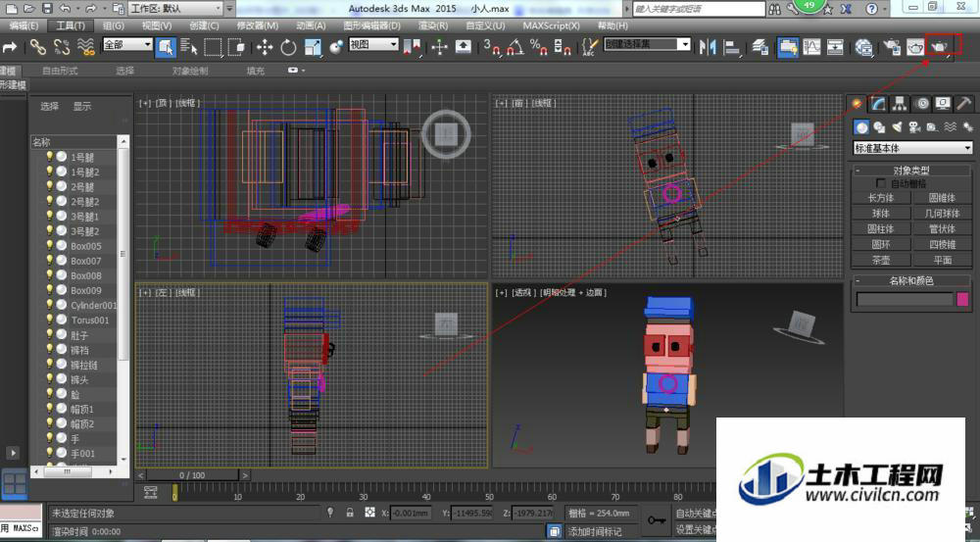980x542 pixels.
Task: Create a 长方体 box primitive
Action: 881,198
